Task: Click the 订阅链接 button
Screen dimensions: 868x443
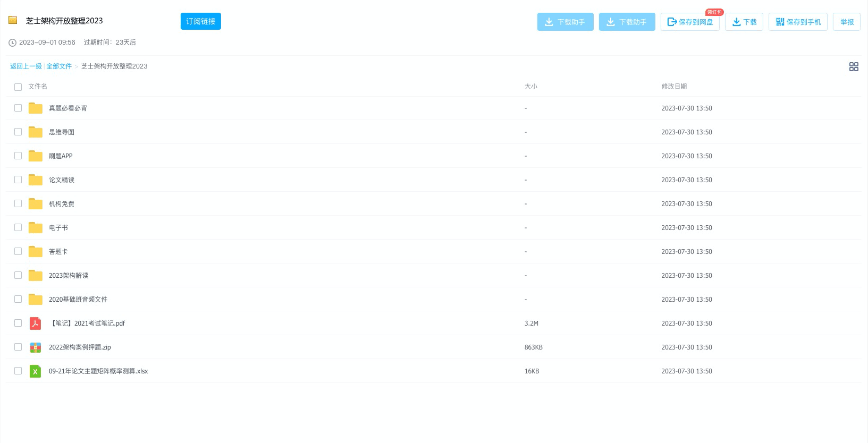Action: pyautogui.click(x=201, y=21)
